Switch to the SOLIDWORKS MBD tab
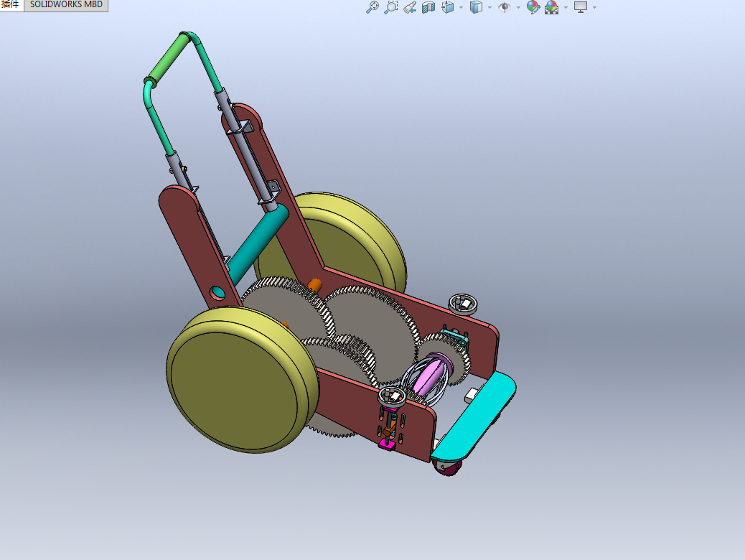Screen dimensions: 745x560 (66, 5)
